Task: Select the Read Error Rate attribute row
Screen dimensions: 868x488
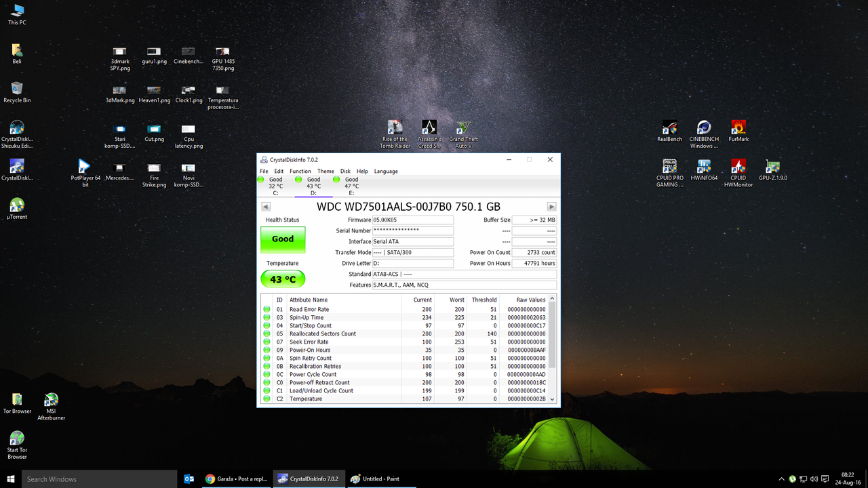Action: pos(404,310)
